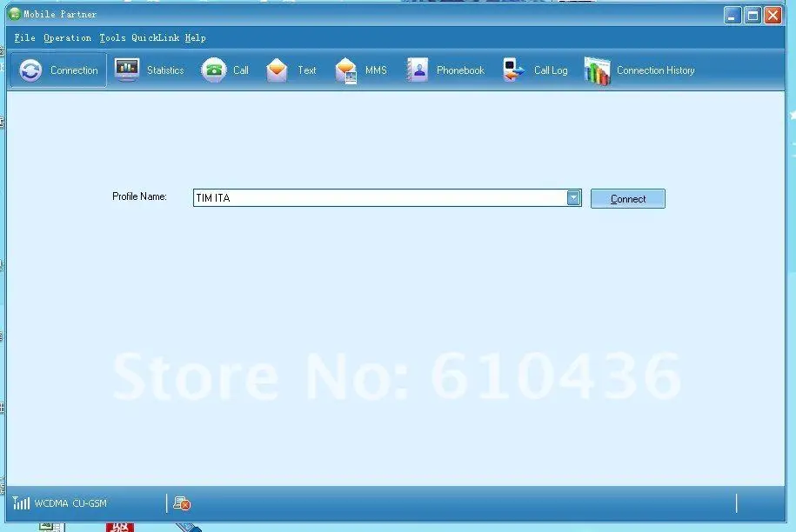Image resolution: width=796 pixels, height=532 pixels.
Task: Open the Help menu
Action: coord(195,38)
